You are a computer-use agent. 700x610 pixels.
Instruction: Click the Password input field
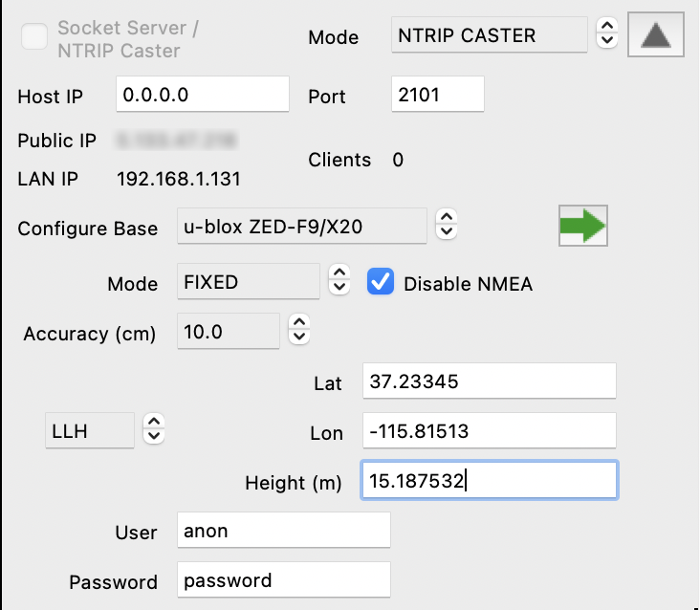click(284, 580)
